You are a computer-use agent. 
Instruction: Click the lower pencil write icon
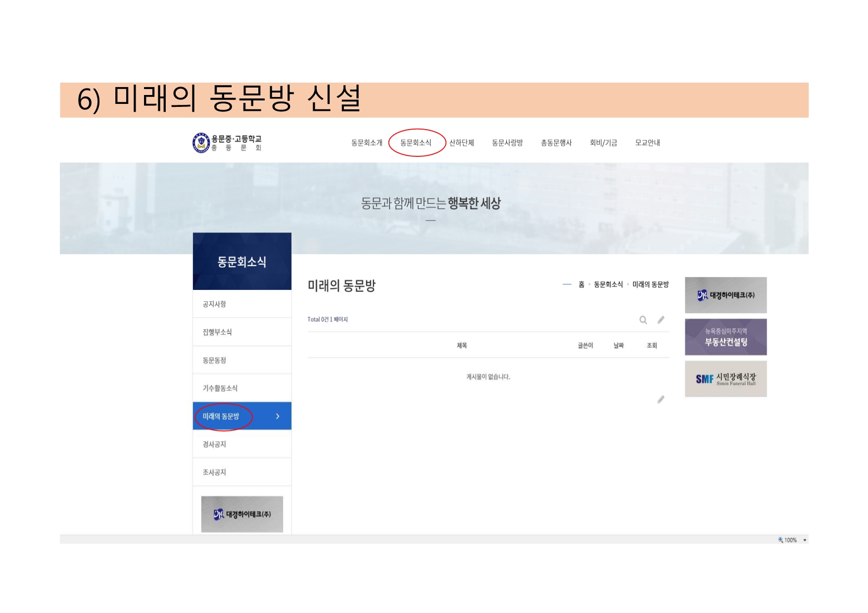coord(661,399)
